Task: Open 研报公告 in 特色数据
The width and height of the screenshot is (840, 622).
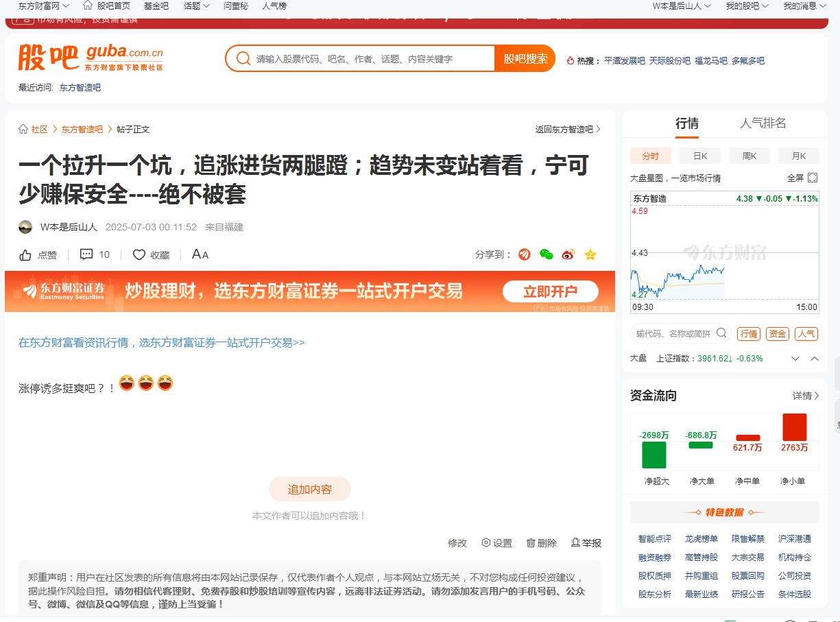Action: pyautogui.click(x=748, y=595)
